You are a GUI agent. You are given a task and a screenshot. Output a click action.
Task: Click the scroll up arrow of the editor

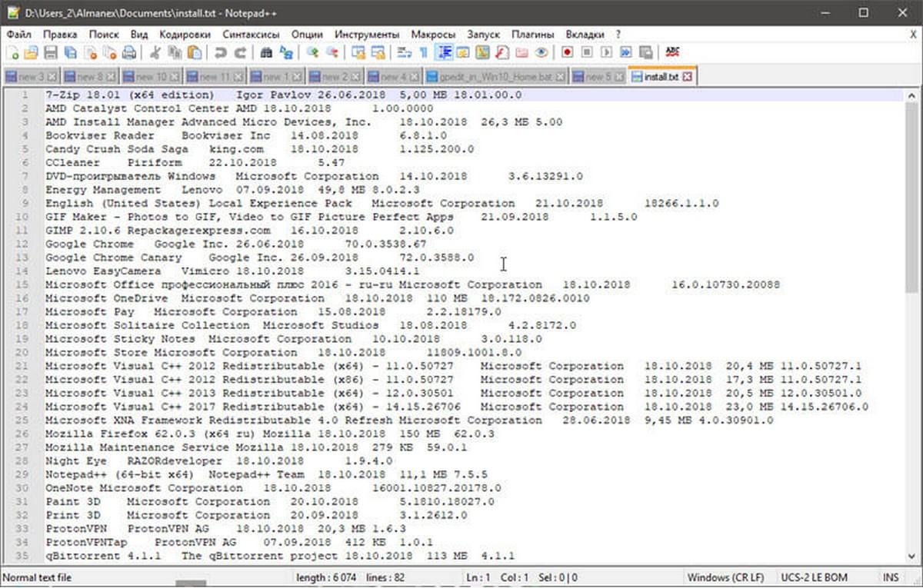[x=913, y=94]
